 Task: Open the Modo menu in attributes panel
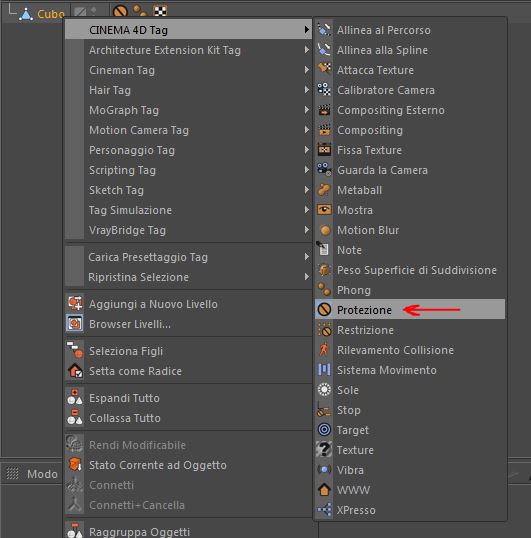point(42,474)
